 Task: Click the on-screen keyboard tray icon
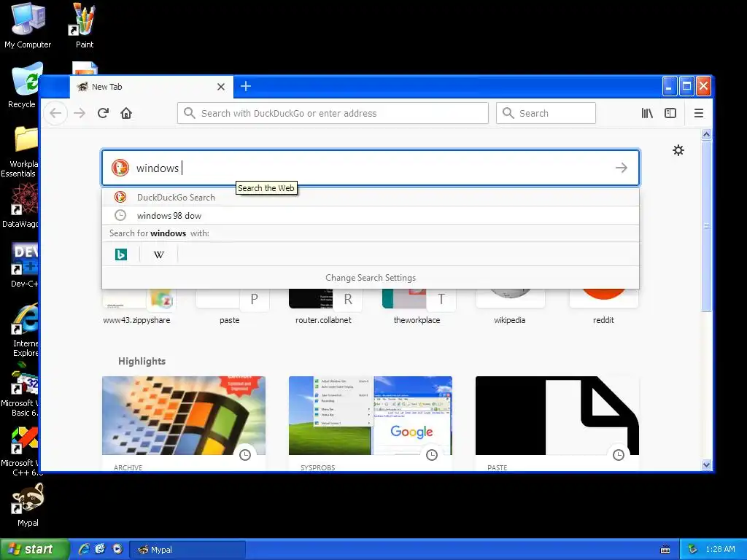[x=665, y=550]
